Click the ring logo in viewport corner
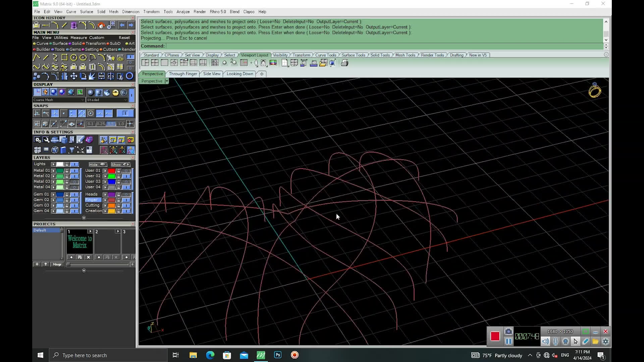Viewport: 644px width, 362px height. [x=595, y=90]
